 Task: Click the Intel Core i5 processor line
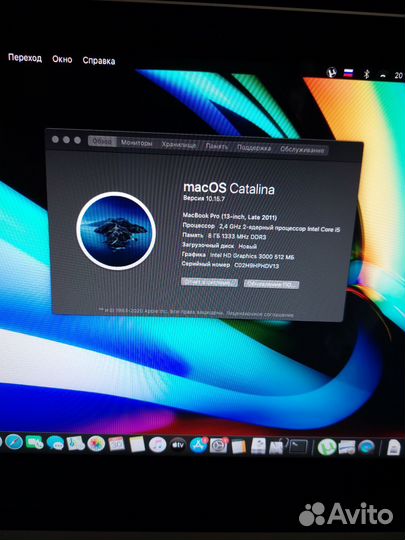(261, 227)
